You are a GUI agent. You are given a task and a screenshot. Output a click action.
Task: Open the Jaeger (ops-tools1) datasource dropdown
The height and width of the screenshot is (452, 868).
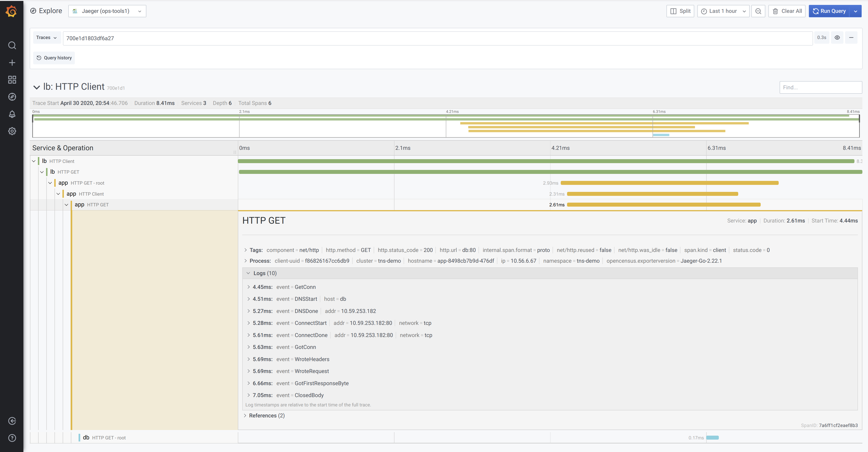(107, 11)
